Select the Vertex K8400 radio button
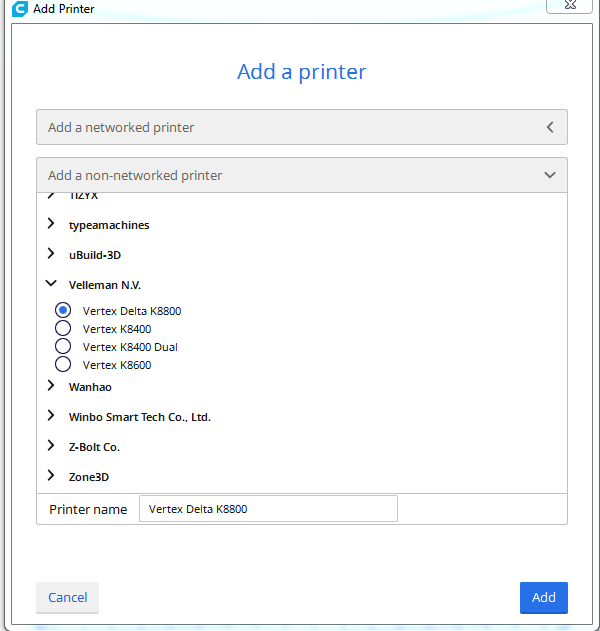This screenshot has width=600, height=631. point(63,328)
